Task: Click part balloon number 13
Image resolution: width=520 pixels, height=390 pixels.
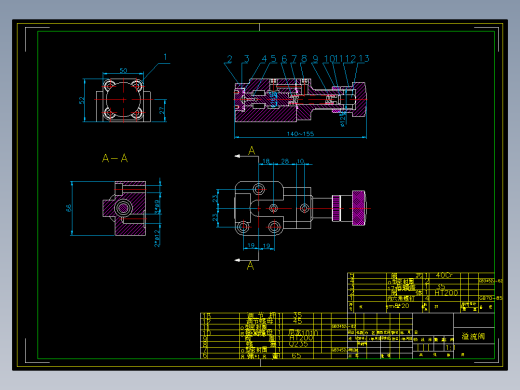Action: 364,59
